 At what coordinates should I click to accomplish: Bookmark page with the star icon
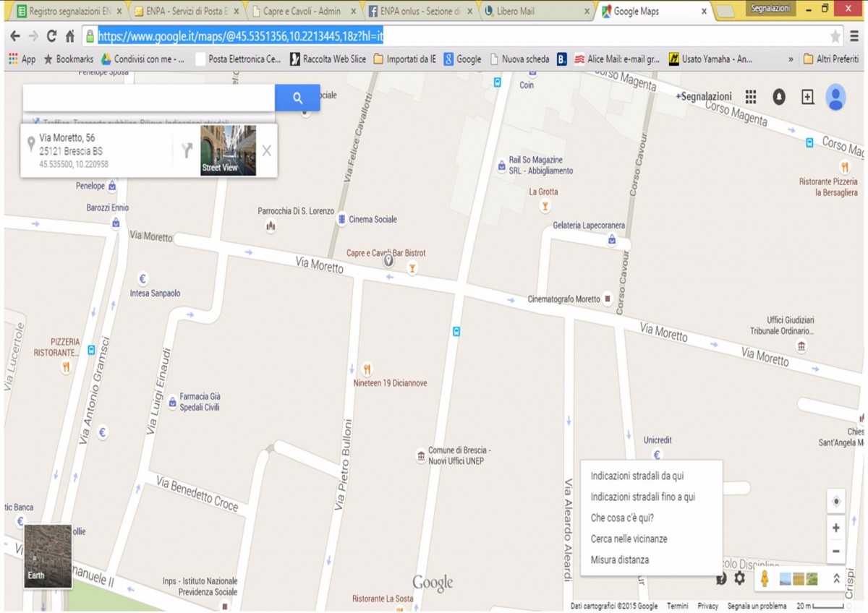pos(835,36)
